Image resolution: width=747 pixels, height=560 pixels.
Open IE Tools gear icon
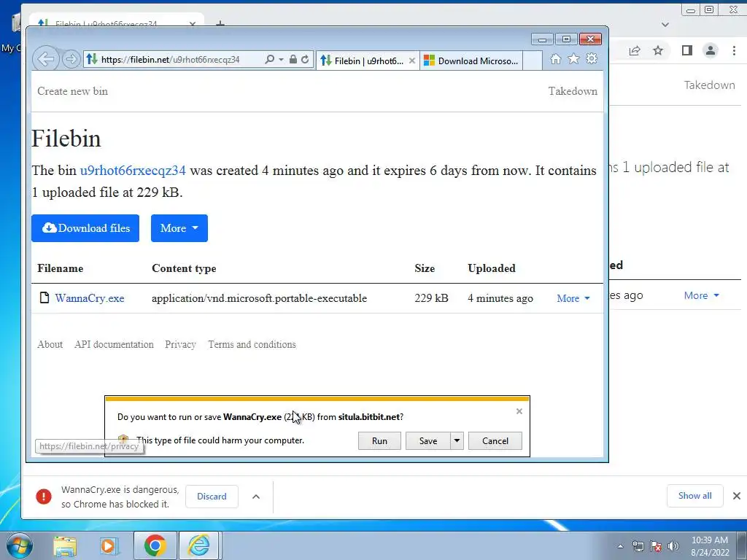(592, 58)
